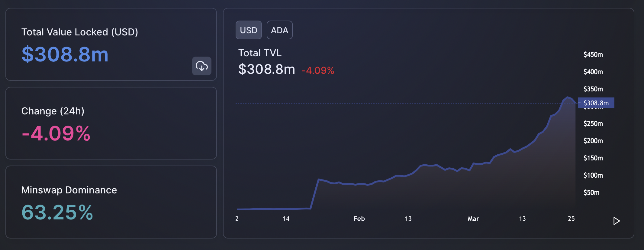Click the Total TVL heading
The width and height of the screenshot is (644, 250).
(x=260, y=53)
